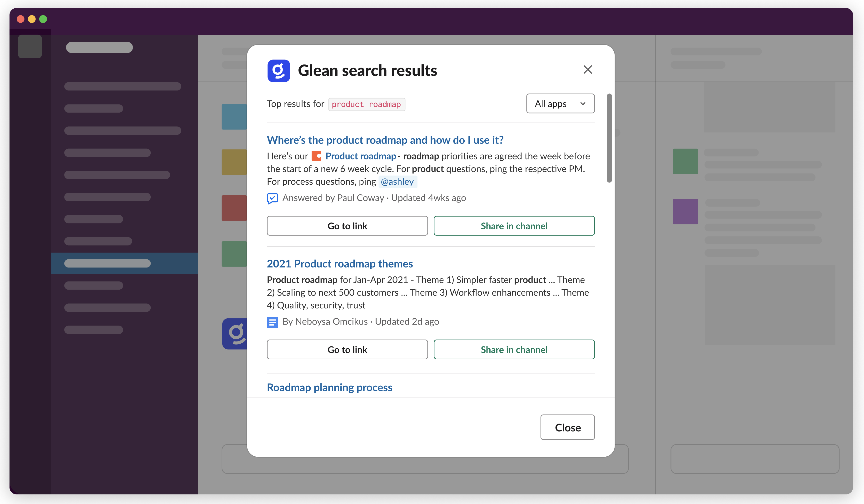This screenshot has width=864, height=504.
Task: Click the orange app icon before Product roadmap
Action: [316, 156]
